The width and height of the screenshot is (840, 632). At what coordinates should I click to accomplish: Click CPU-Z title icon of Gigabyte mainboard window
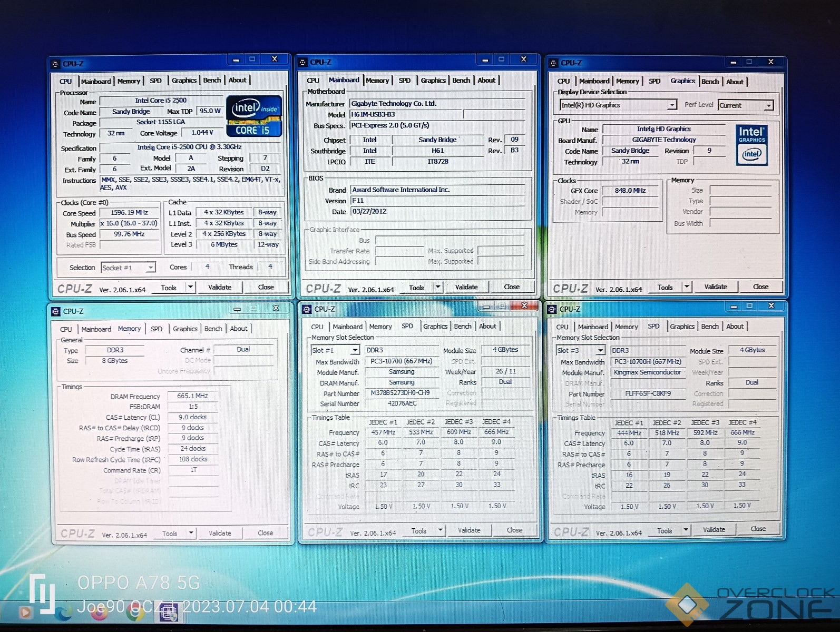point(302,62)
